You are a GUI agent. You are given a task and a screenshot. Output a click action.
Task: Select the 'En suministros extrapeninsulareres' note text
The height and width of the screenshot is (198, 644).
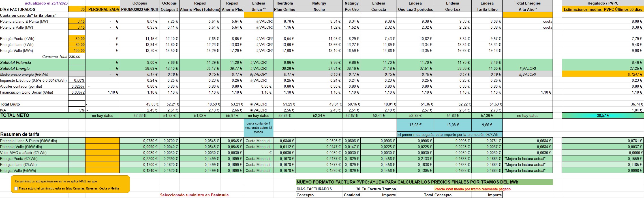point(56,181)
